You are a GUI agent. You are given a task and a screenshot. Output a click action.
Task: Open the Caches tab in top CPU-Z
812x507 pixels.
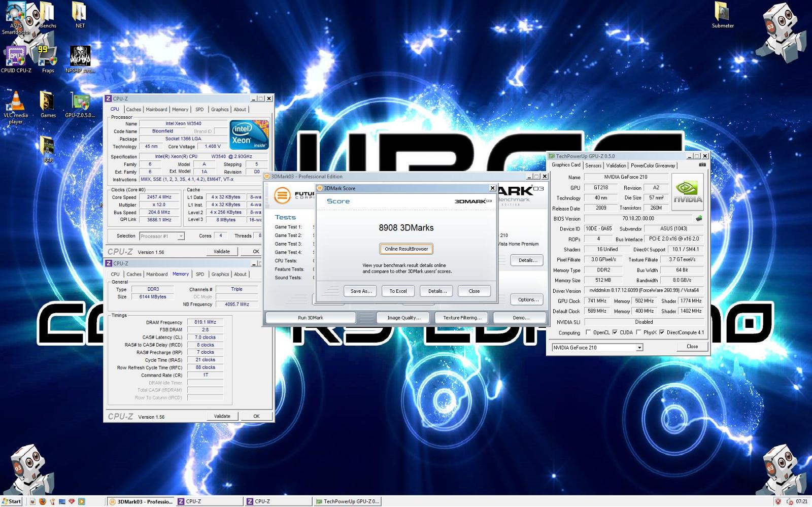pos(133,110)
